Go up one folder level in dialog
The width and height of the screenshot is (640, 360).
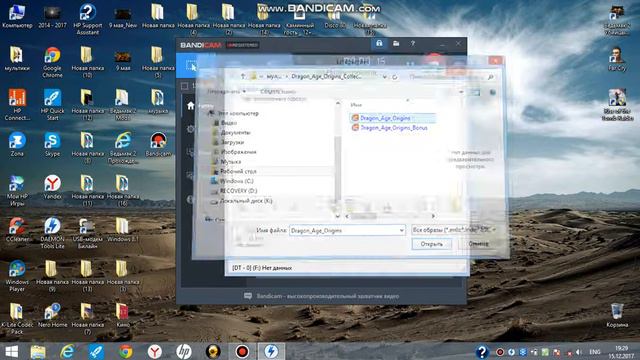click(x=243, y=76)
